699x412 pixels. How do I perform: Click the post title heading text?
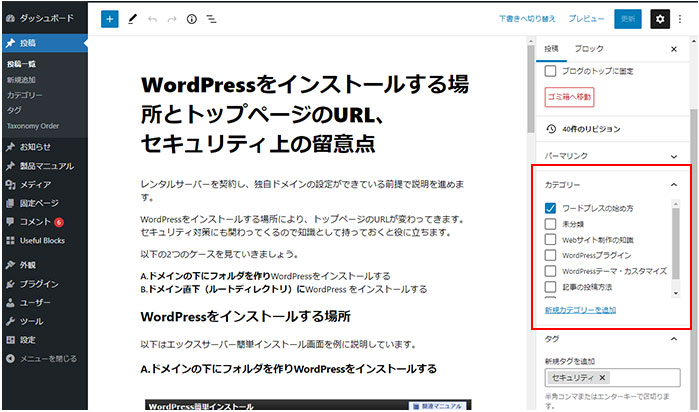305,114
